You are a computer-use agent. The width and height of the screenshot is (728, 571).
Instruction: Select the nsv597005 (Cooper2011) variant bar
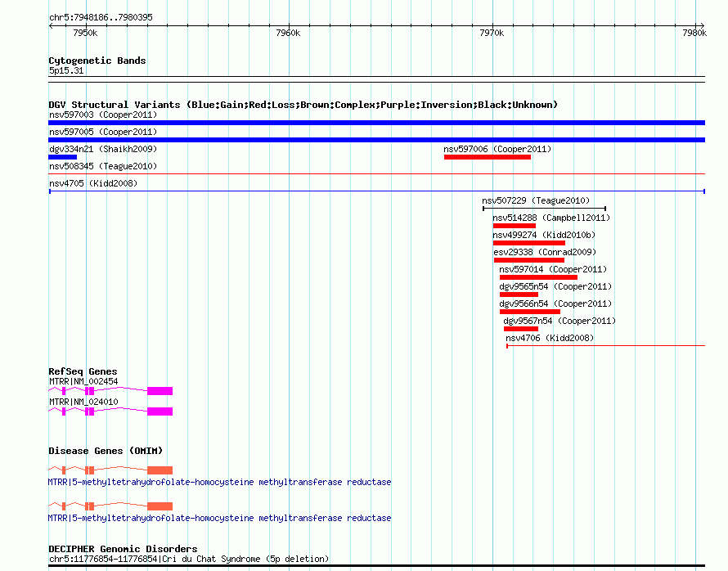coord(376,140)
